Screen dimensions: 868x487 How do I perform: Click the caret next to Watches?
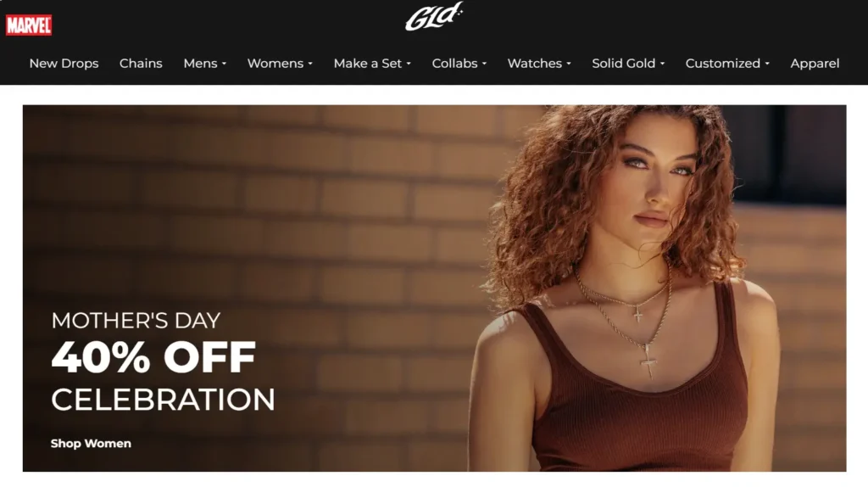[x=569, y=64]
